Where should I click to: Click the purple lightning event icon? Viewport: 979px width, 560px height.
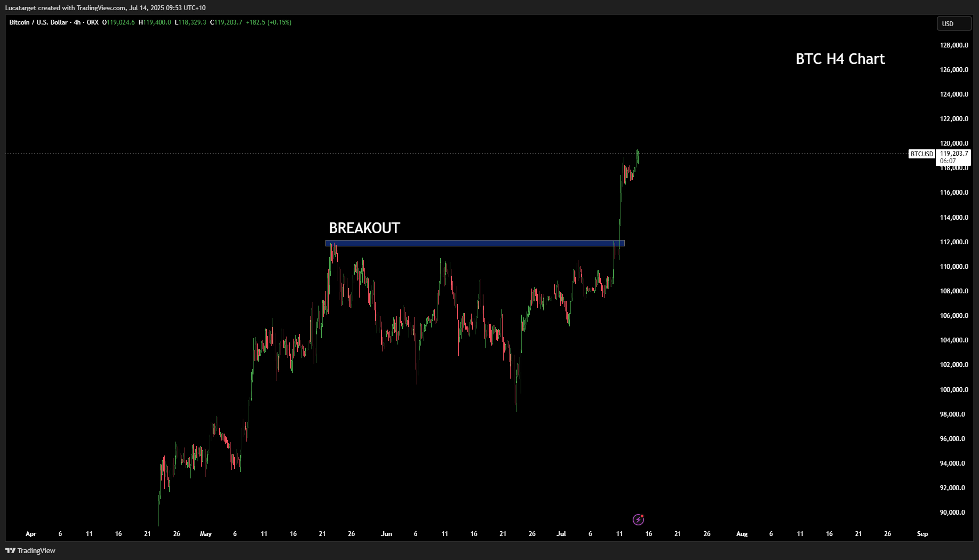point(638,519)
